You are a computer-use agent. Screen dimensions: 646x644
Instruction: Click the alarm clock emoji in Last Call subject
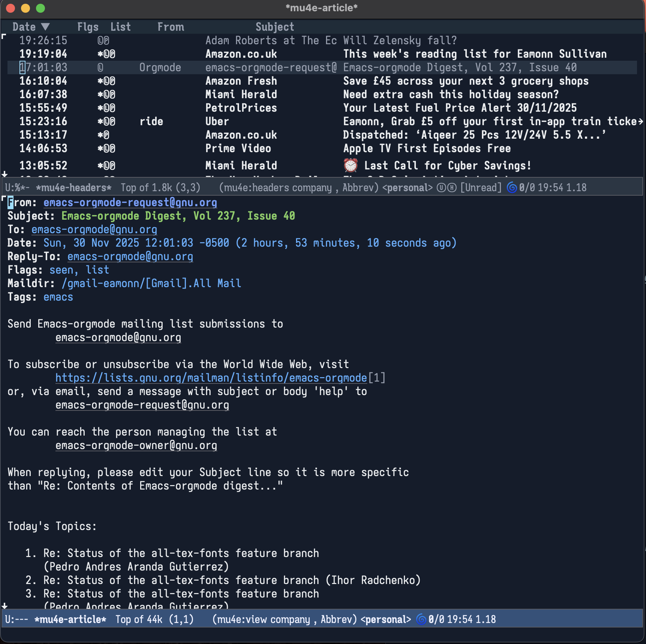point(350,165)
